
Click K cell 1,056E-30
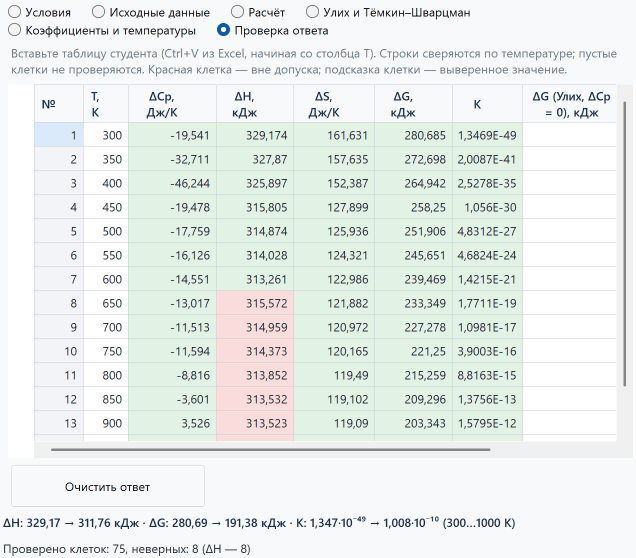(x=487, y=207)
